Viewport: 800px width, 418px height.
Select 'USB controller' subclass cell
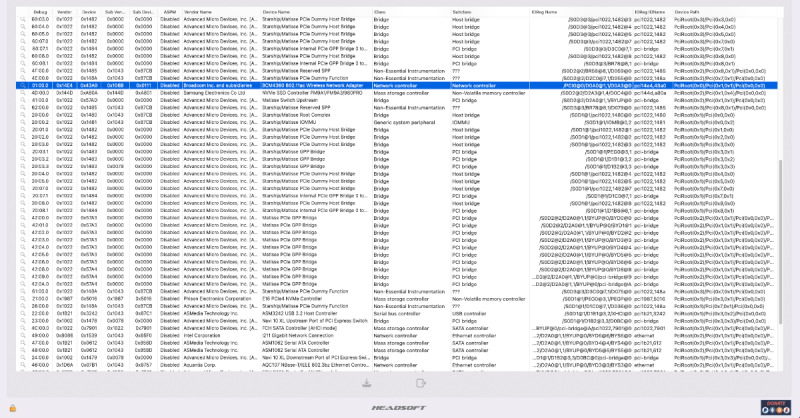(x=469, y=313)
